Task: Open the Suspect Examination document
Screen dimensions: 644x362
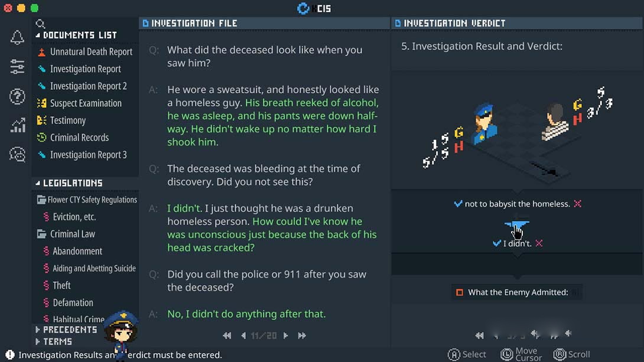Action: tap(86, 103)
